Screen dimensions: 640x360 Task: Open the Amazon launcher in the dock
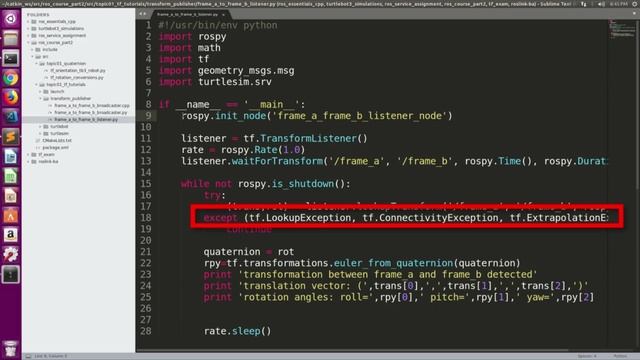(x=11, y=235)
